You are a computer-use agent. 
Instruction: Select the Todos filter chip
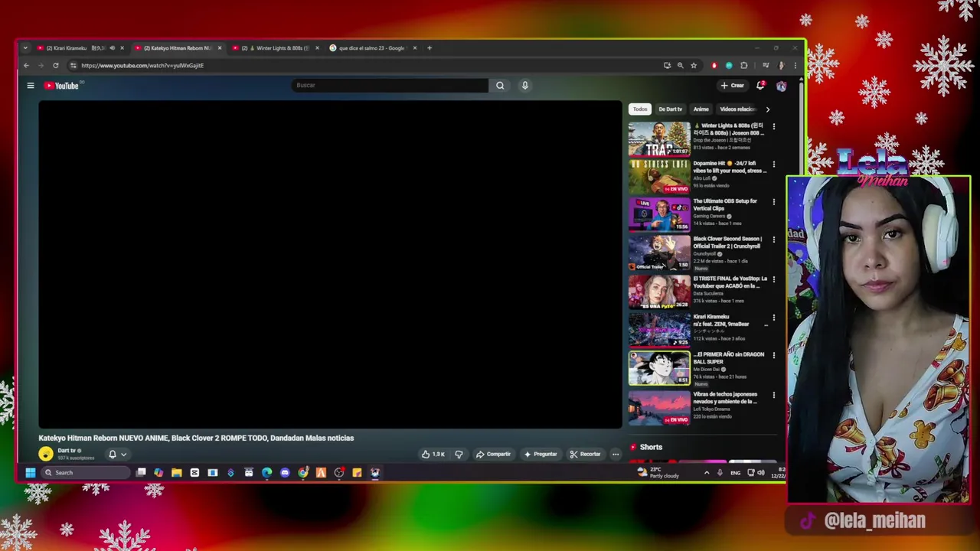point(640,109)
